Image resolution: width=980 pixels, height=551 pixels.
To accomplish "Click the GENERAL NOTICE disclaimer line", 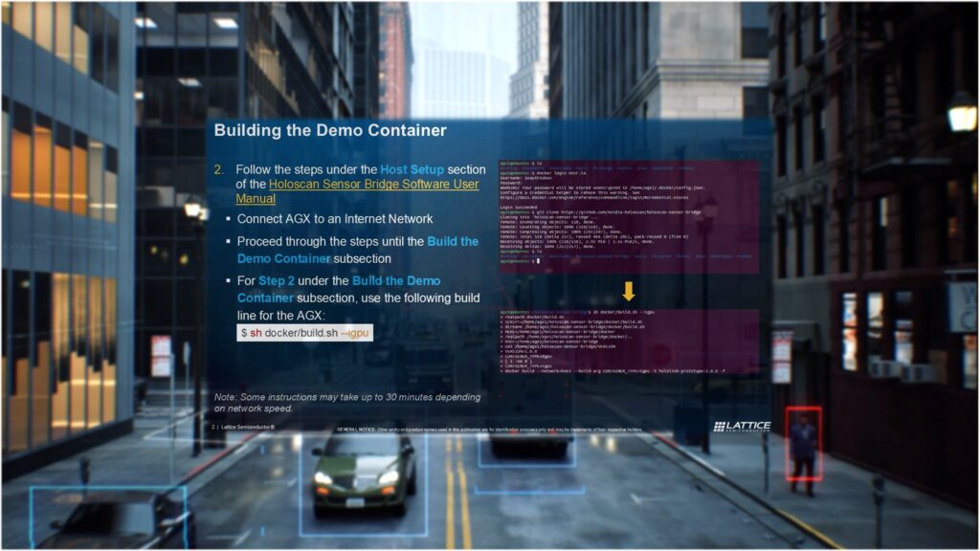I will click(489, 430).
